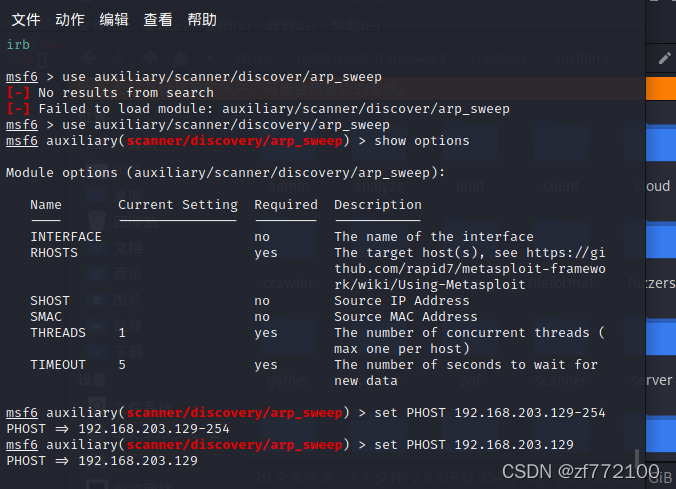Viewport: 676px width, 489px height.
Task: Click the final "set PHOST 192.168.203.129" command
Action: coord(474,445)
